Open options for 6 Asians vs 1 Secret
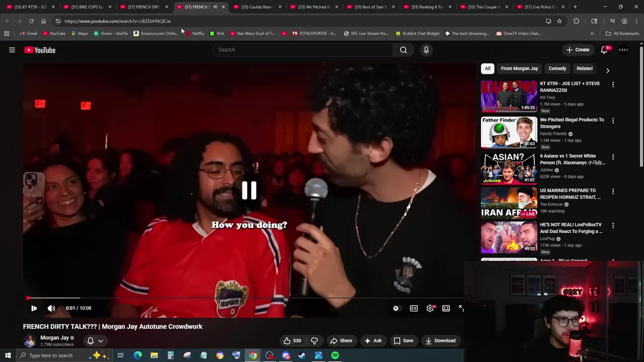Image resolution: width=644 pixels, height=362 pixels. point(613,157)
